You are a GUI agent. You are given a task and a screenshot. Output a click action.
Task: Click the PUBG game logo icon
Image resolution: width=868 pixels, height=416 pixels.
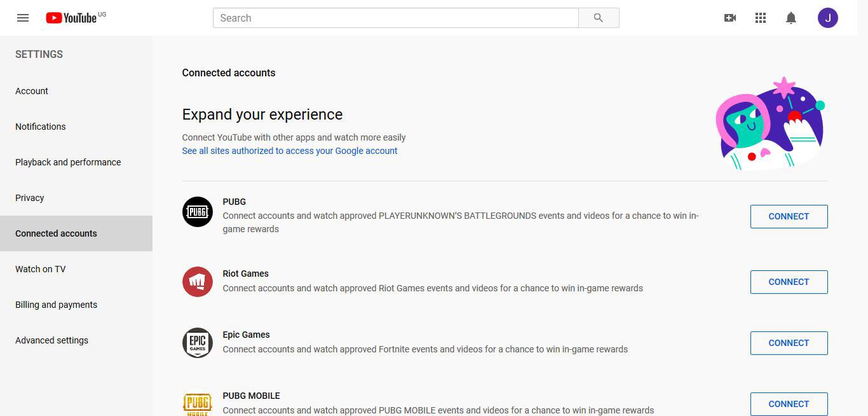[x=197, y=211]
